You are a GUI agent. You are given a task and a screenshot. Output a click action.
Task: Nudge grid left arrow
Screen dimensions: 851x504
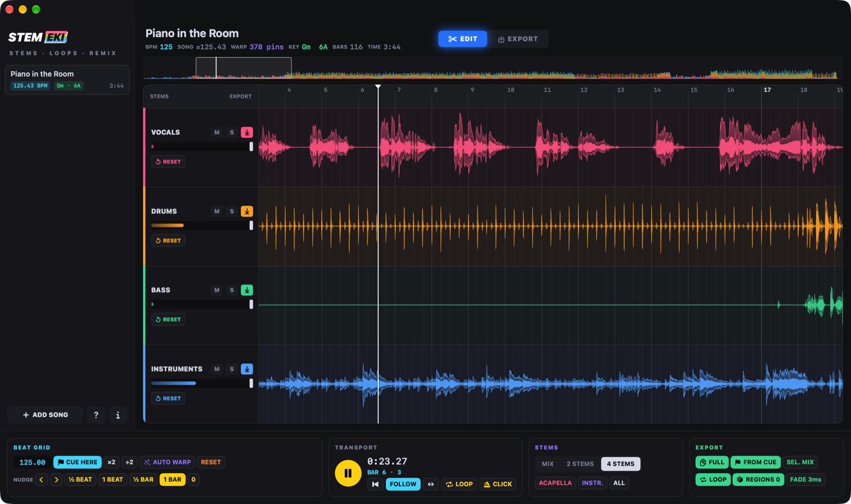click(x=41, y=480)
